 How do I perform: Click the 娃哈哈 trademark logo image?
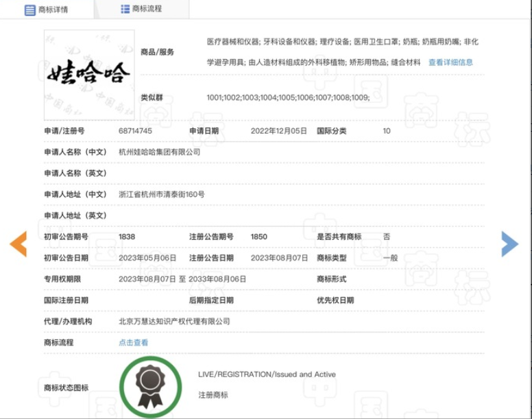[x=89, y=75]
